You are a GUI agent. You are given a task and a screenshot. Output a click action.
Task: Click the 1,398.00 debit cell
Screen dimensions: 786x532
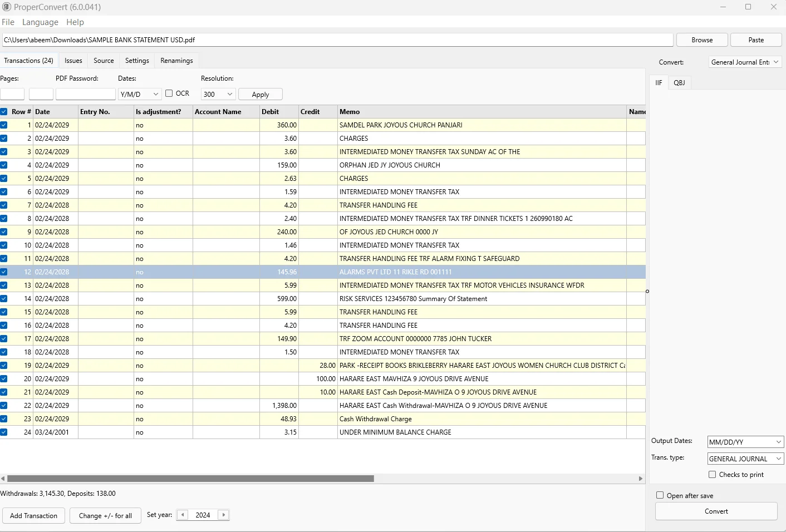279,406
